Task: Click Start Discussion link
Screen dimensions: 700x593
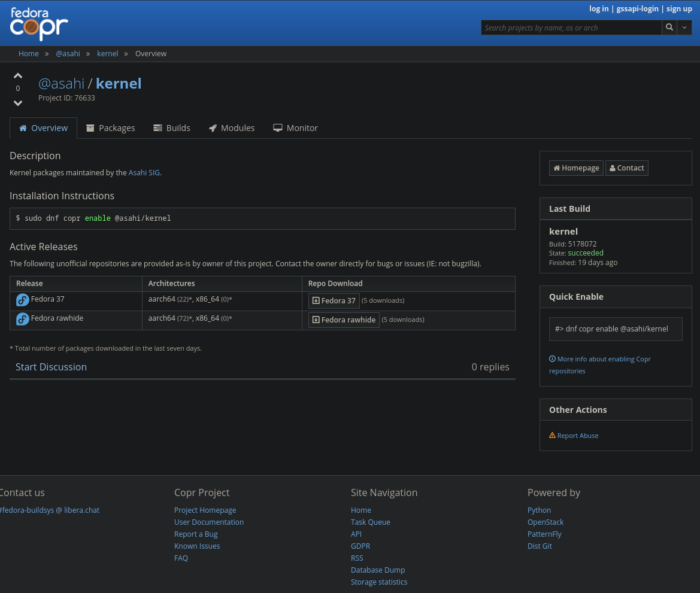Action: pyautogui.click(x=51, y=367)
